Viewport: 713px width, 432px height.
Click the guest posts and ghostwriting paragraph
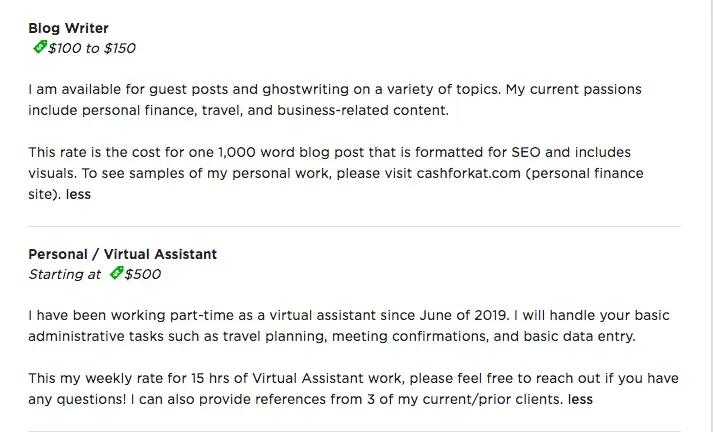coord(335,100)
